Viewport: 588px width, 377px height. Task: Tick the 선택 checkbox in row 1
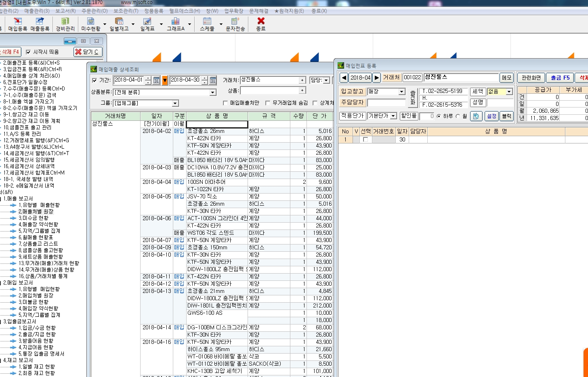[x=365, y=139]
